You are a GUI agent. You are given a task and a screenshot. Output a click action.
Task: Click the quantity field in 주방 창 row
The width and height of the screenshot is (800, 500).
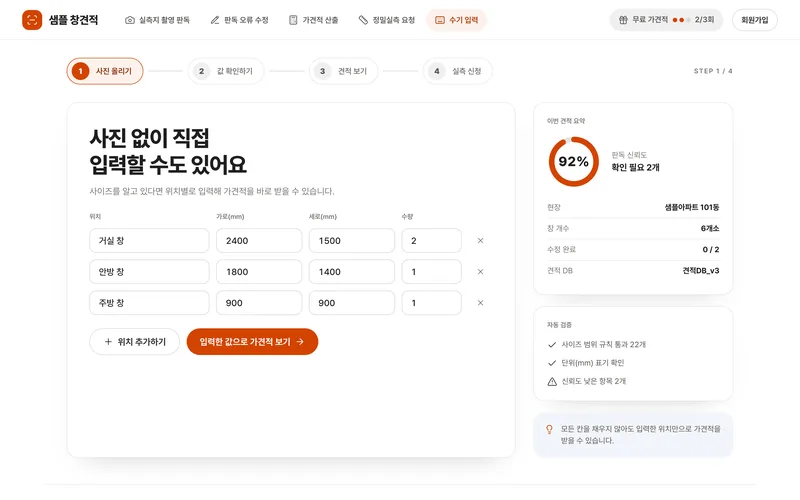[432, 303]
